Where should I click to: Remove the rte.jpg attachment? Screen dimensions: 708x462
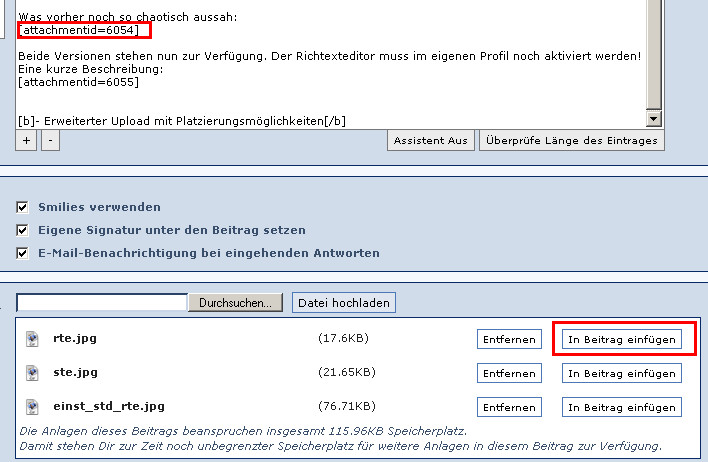pos(509,339)
